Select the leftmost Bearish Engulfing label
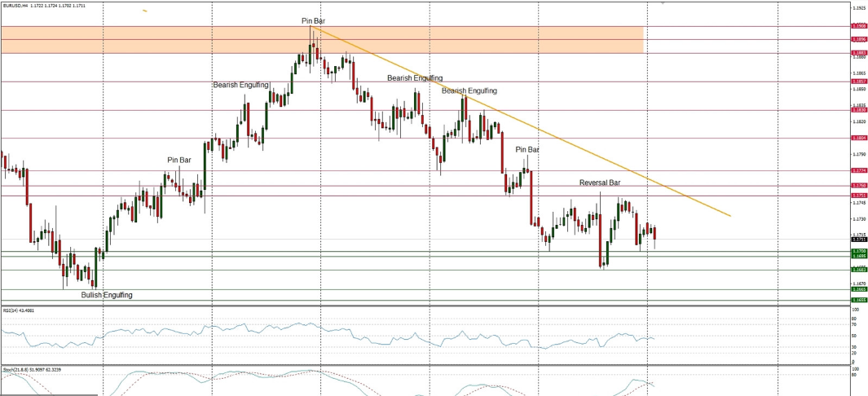The width and height of the screenshot is (868, 396). point(241,85)
